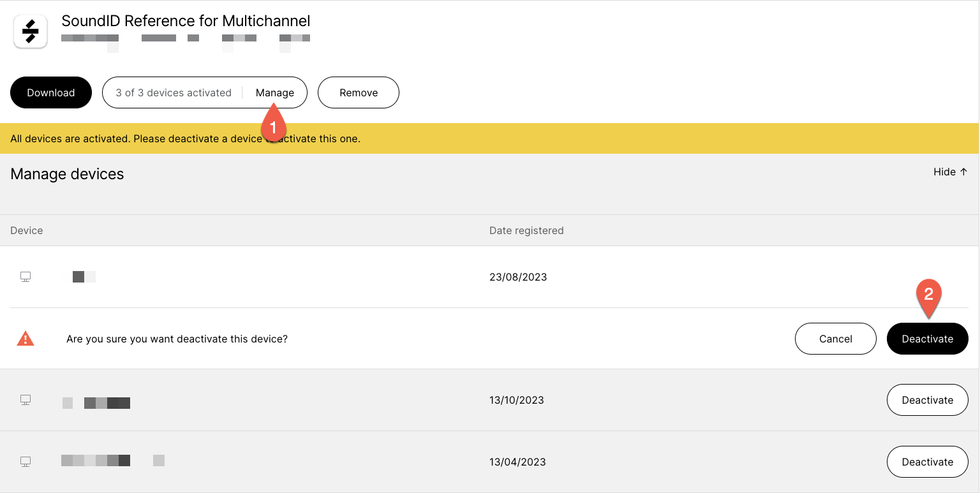Click the Remove button
This screenshot has height=493, width=980.
(x=359, y=92)
